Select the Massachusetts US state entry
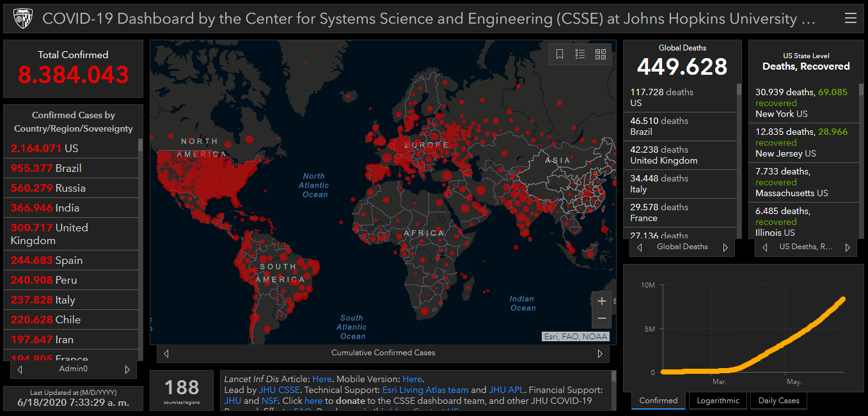 click(804, 182)
